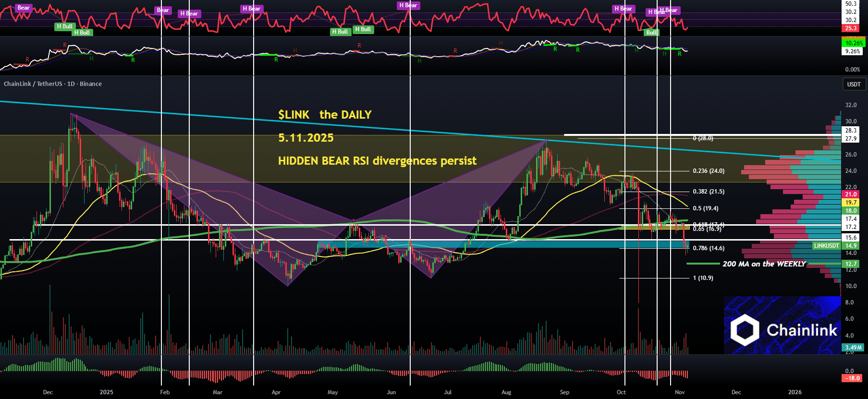This screenshot has height=399, width=868.
Task: Select the Fib level label 0.5 (19.4)
Action: click(x=706, y=208)
